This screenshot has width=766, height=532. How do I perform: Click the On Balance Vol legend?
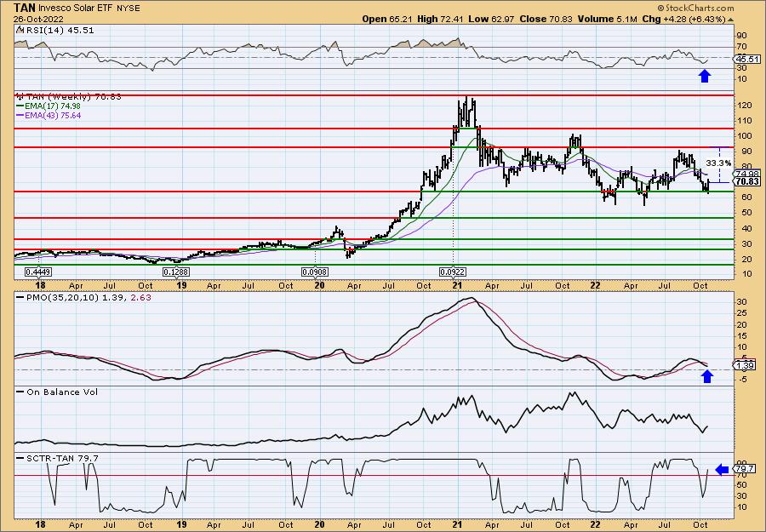click(57, 392)
